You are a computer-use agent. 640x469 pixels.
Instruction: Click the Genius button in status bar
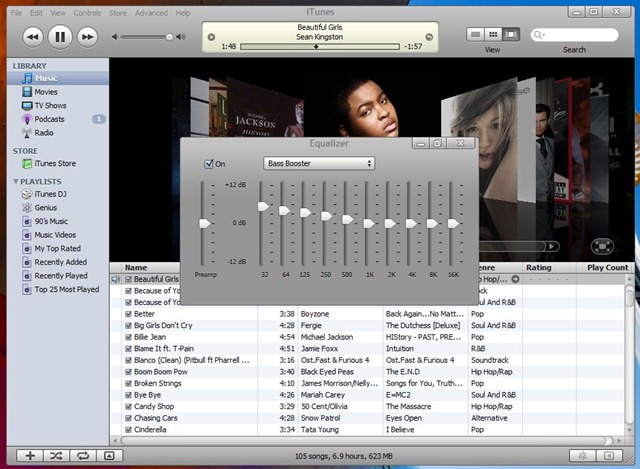582,456
